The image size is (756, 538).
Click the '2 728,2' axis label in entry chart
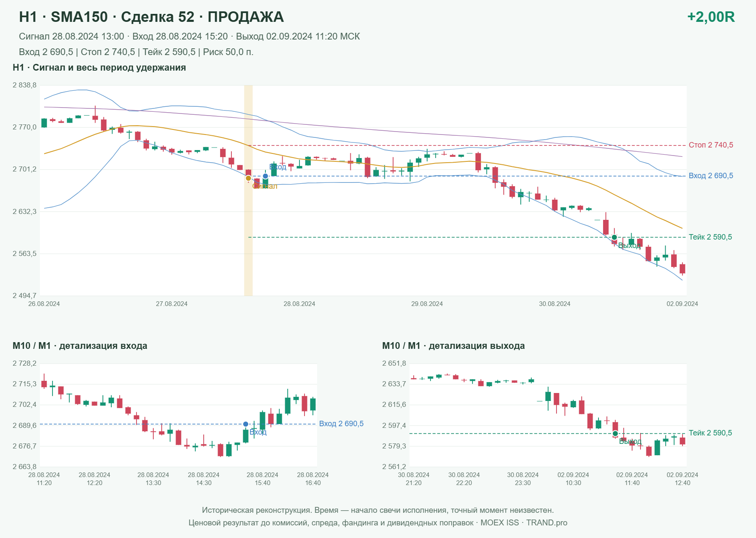point(25,364)
